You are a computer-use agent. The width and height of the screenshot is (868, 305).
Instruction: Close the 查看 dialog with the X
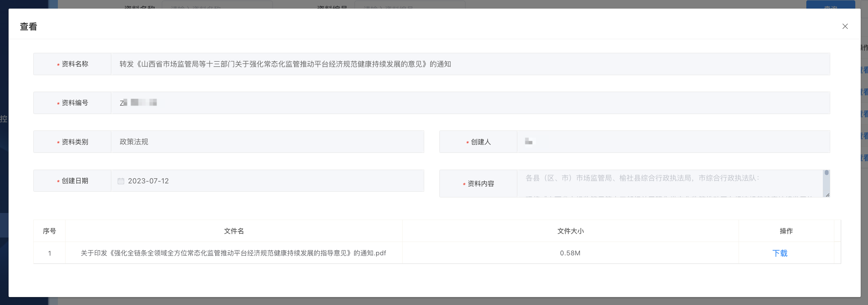coord(845,26)
